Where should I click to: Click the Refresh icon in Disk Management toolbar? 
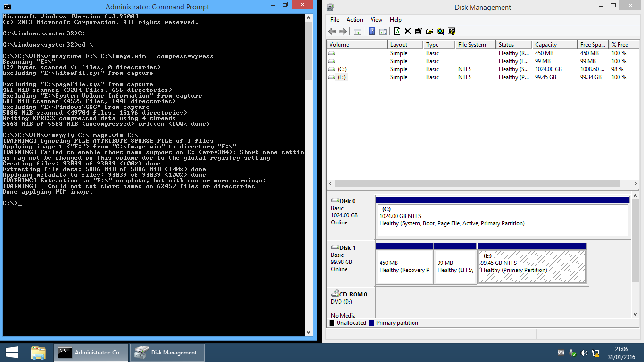397,32
